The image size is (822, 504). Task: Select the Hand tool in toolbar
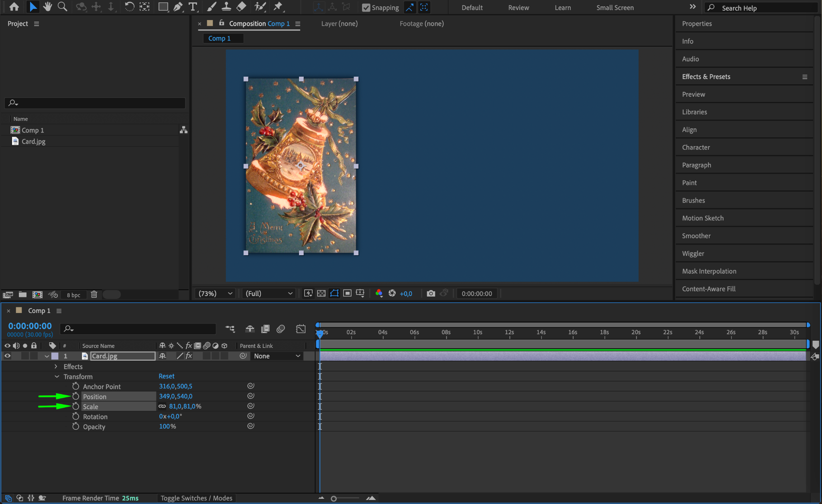48,6
